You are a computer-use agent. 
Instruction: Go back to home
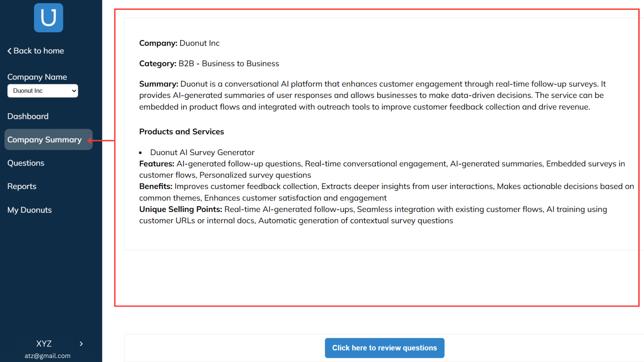(36, 51)
